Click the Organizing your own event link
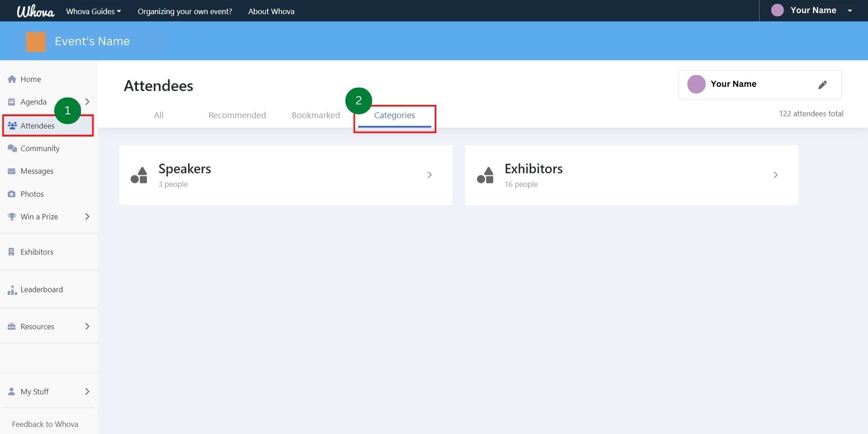 pyautogui.click(x=184, y=11)
